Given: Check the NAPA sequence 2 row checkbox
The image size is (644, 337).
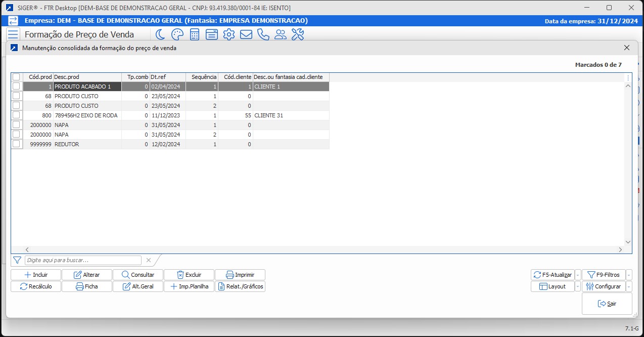Looking at the screenshot, I should [16, 135].
